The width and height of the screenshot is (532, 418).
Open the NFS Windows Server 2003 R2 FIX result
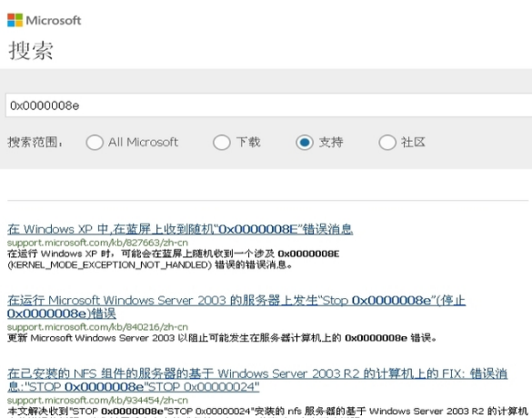coord(257,380)
